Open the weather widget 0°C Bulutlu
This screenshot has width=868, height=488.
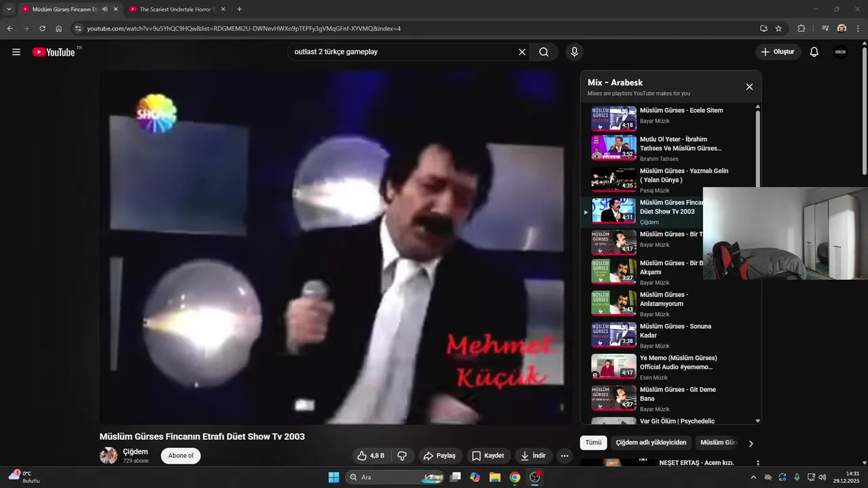click(26, 477)
